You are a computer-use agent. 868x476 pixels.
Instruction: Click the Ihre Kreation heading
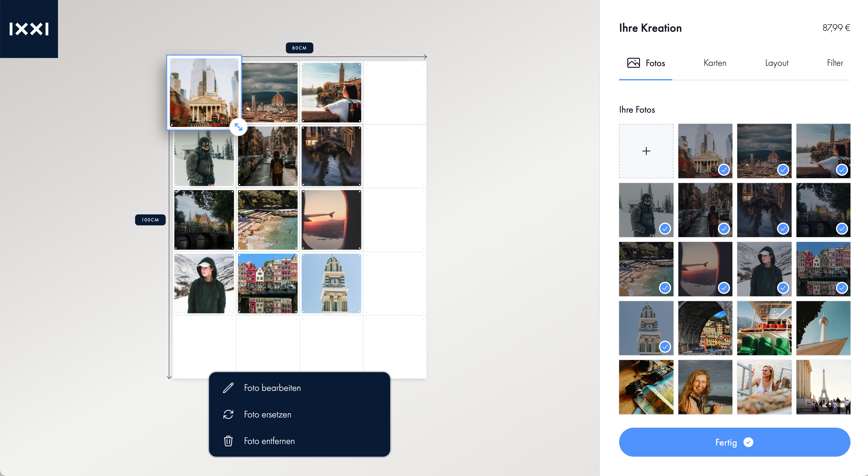650,28
